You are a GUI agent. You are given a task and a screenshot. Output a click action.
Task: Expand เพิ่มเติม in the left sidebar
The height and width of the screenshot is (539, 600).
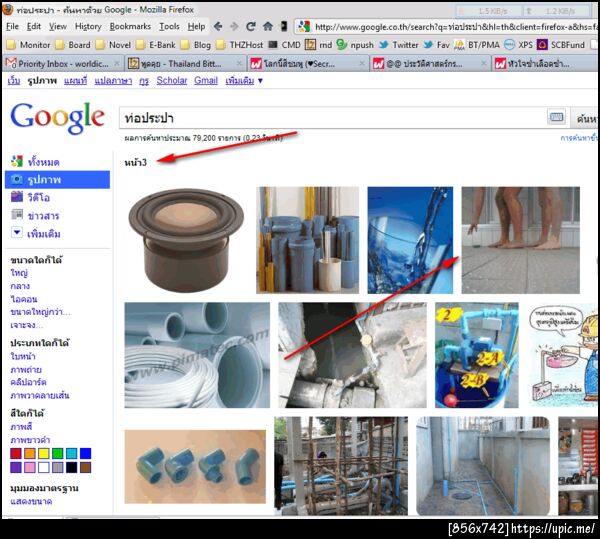(36, 233)
